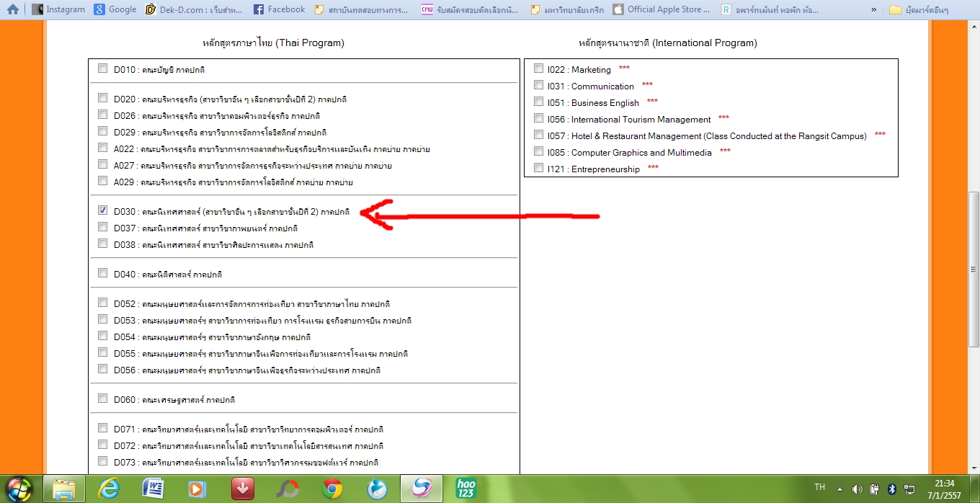Open the network tray icon
This screenshot has width=980, height=503.
(x=909, y=489)
